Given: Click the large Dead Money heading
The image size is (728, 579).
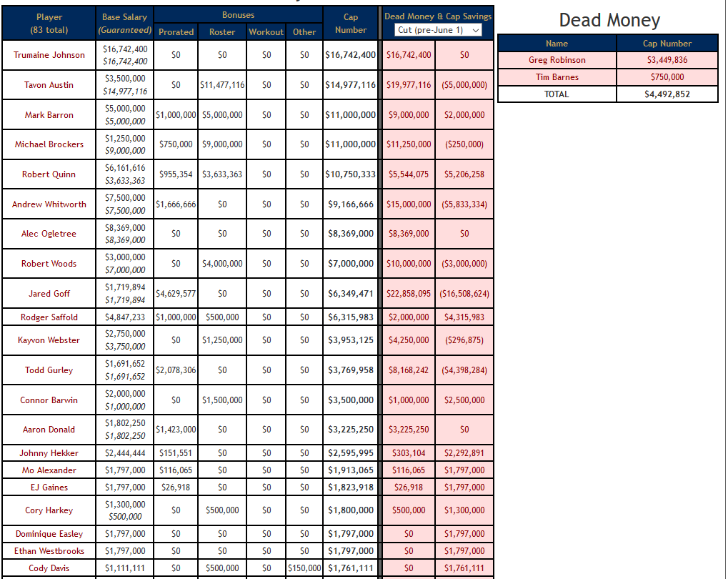Looking at the screenshot, I should tap(609, 20).
